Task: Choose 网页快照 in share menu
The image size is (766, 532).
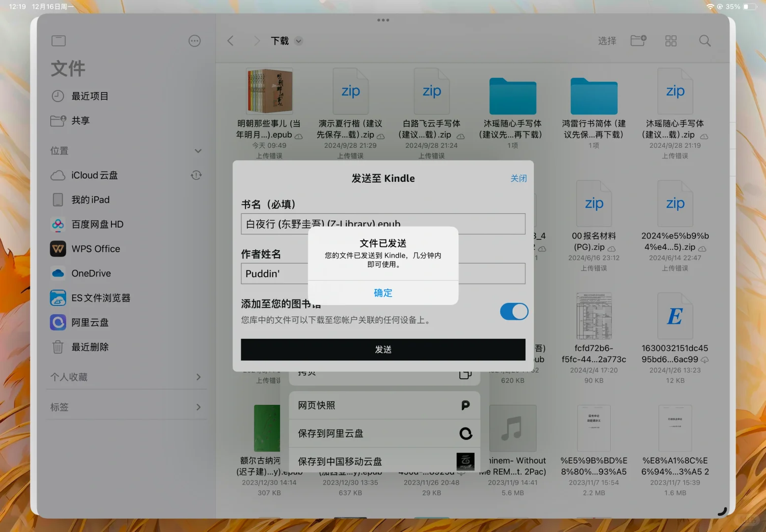Action: click(384, 405)
